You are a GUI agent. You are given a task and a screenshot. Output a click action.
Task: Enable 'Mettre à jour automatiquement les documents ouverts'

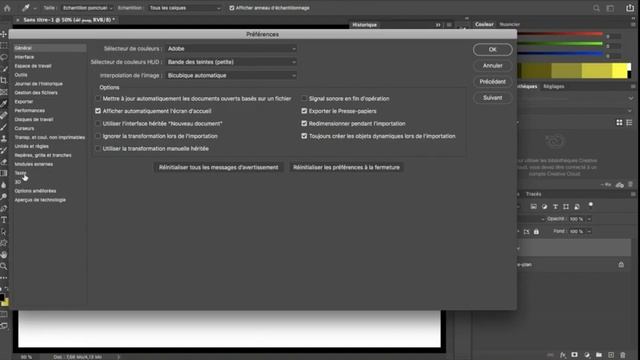coord(98,98)
